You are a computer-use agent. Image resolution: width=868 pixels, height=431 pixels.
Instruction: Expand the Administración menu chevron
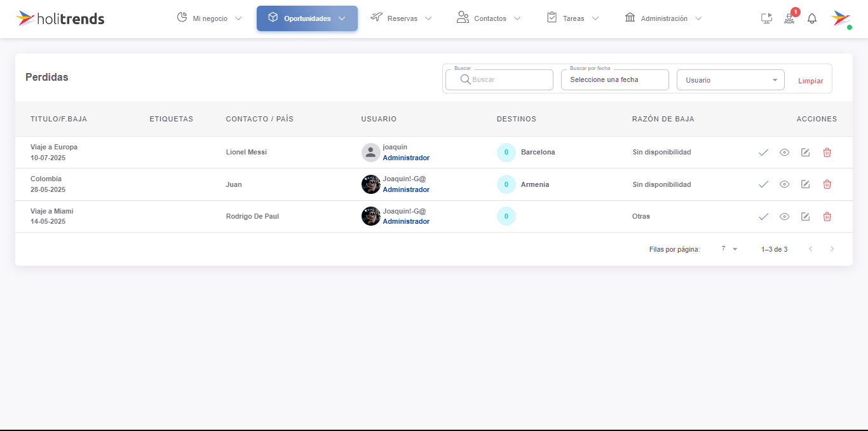698,18
